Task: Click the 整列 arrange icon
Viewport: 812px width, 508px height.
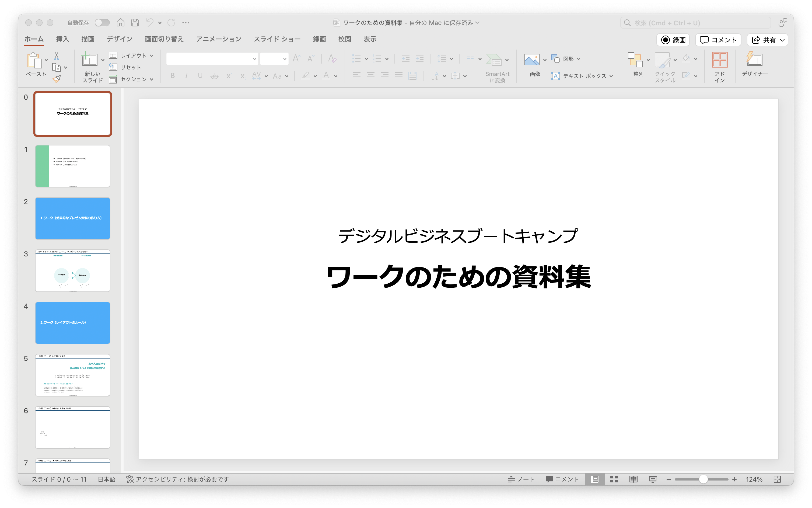Action: point(635,60)
